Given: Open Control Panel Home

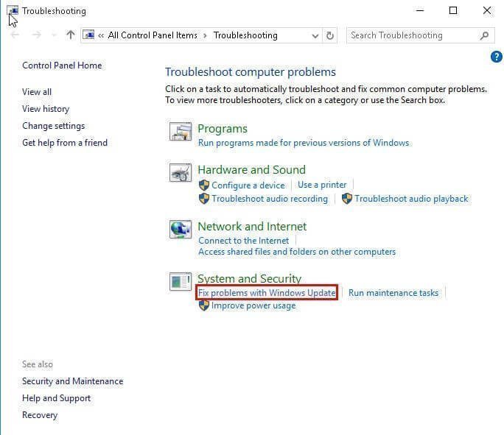Looking at the screenshot, I should [x=62, y=66].
